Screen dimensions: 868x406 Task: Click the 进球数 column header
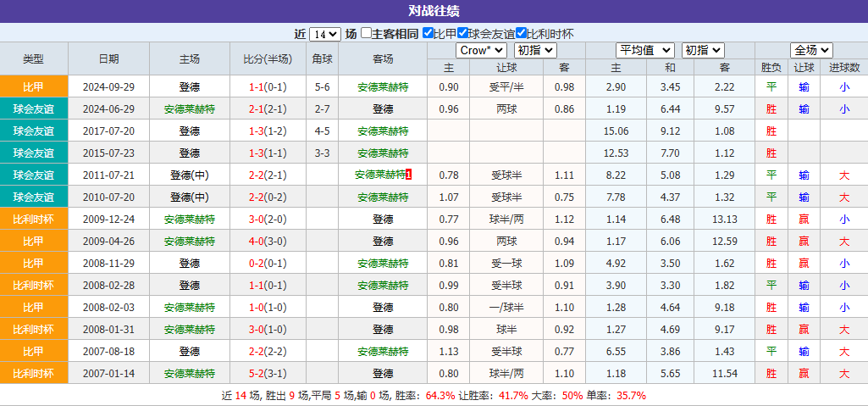pos(844,68)
